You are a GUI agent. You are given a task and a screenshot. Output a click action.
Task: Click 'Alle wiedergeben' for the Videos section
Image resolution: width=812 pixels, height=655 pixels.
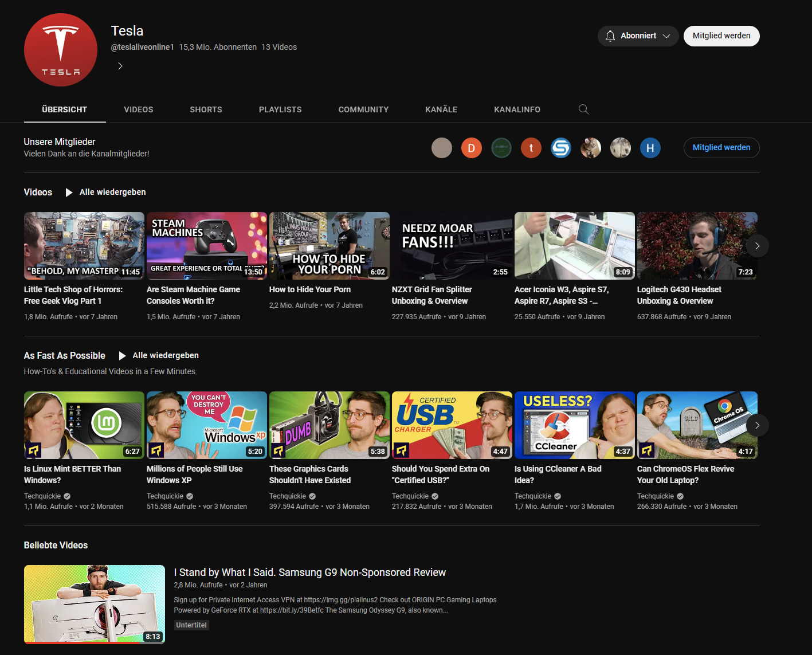pos(112,193)
